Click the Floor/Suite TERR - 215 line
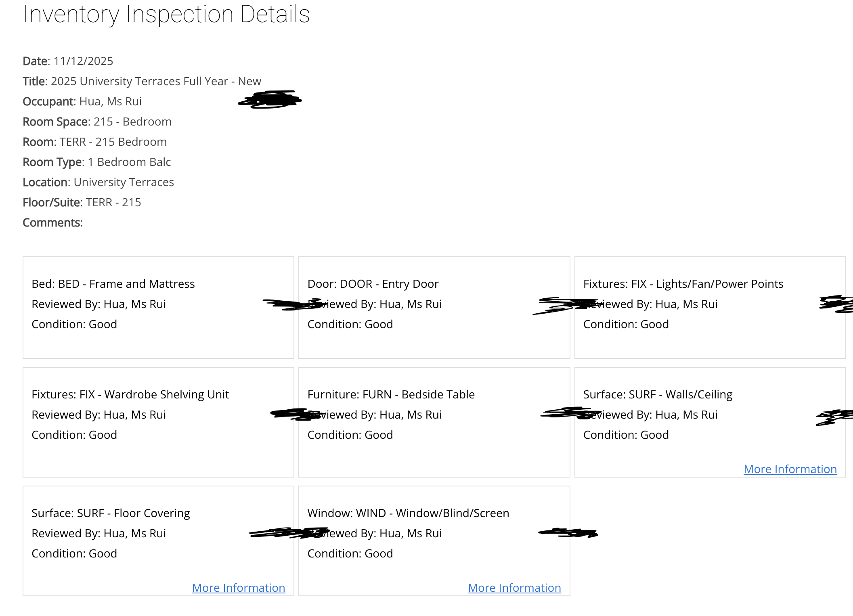This screenshot has height=616, width=853. pos(82,202)
